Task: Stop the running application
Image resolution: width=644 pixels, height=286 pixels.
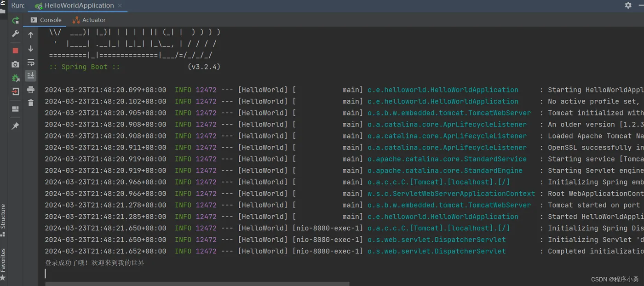Action: pyautogui.click(x=15, y=51)
